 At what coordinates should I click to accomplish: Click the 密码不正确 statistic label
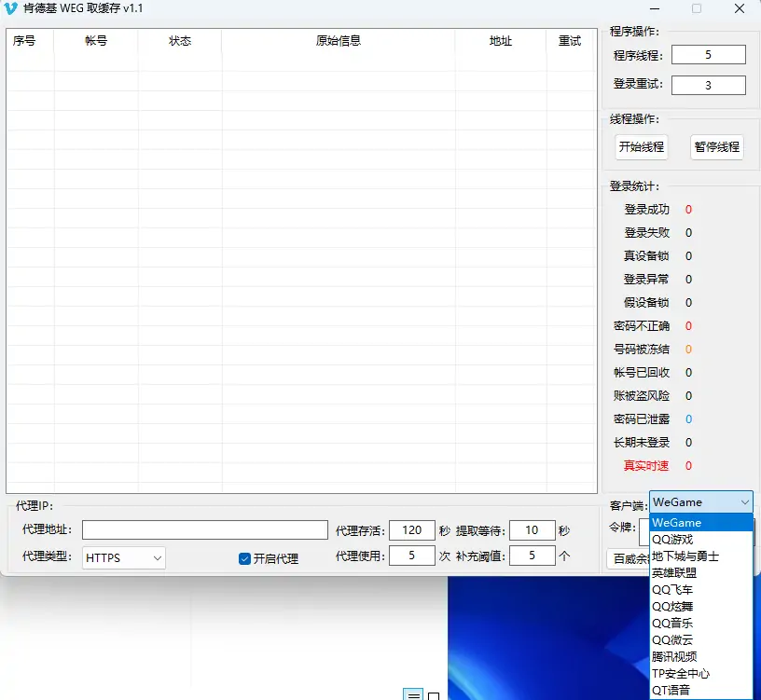point(641,326)
